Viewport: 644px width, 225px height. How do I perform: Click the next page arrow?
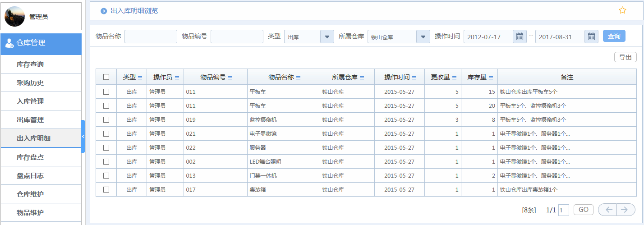click(x=625, y=210)
